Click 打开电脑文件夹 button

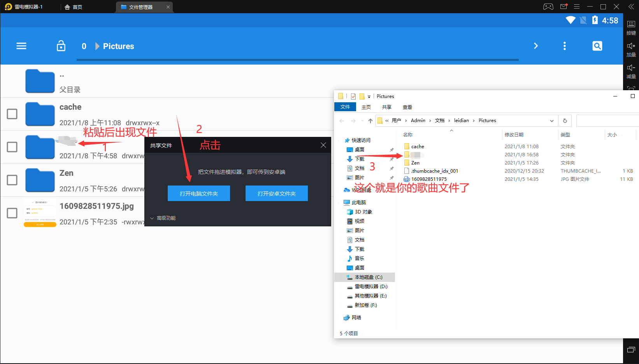coord(199,193)
